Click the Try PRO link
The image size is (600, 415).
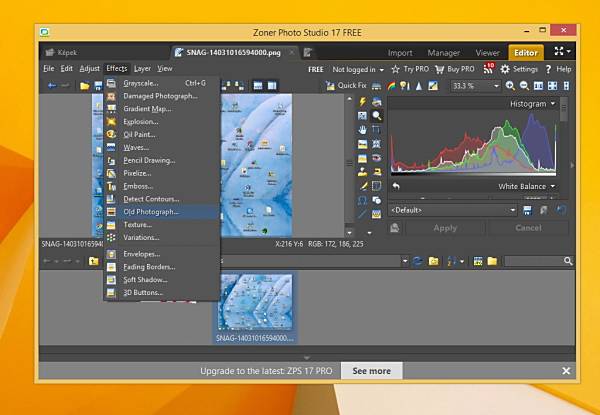(410, 69)
